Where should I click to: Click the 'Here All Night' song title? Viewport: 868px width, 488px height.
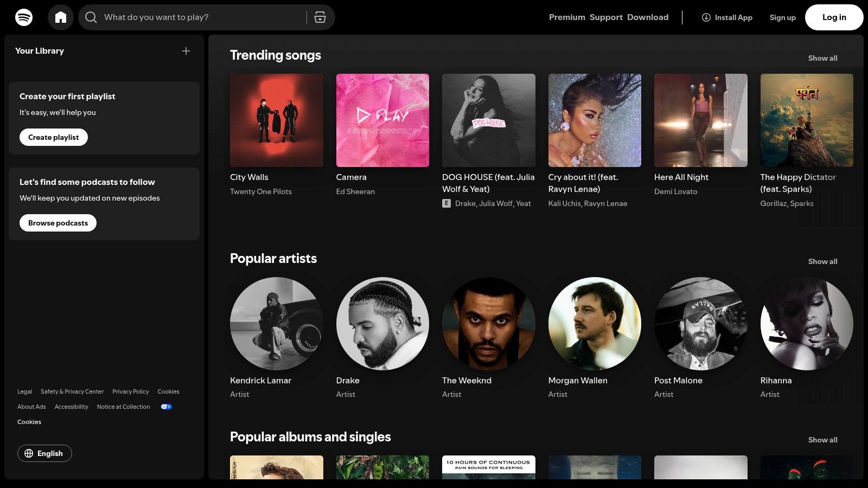click(681, 177)
